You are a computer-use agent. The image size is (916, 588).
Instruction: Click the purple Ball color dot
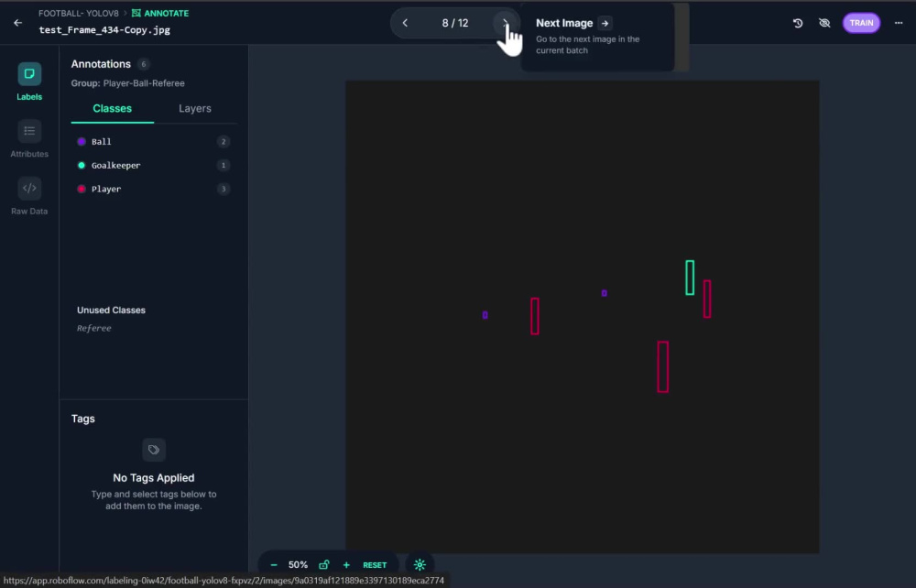click(x=82, y=141)
